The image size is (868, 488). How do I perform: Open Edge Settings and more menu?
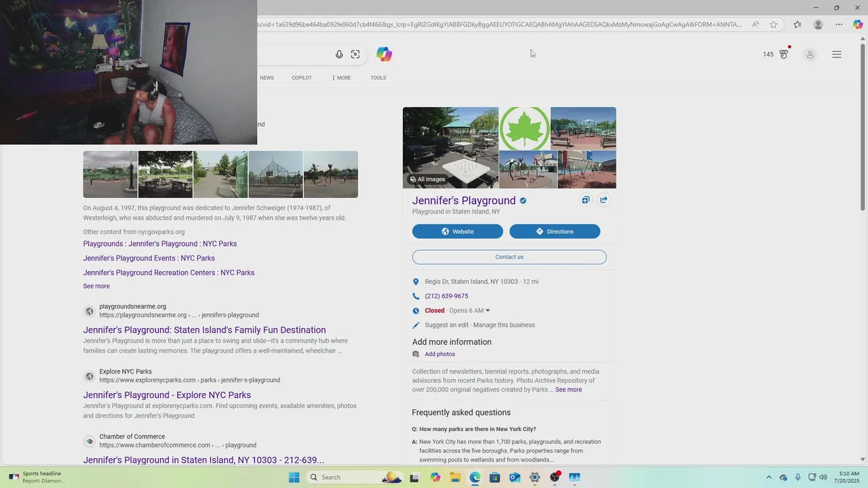coord(839,24)
